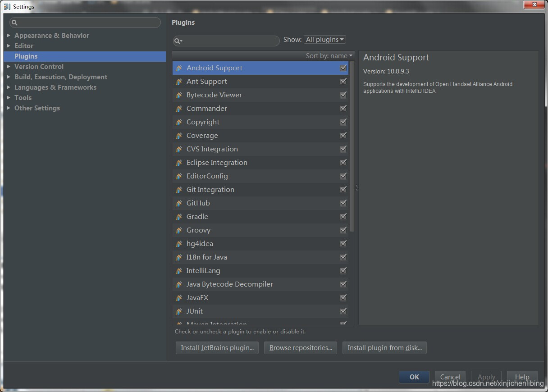Select the Eclipse Integration plugin row
The width and height of the screenshot is (548, 392).
coord(260,163)
